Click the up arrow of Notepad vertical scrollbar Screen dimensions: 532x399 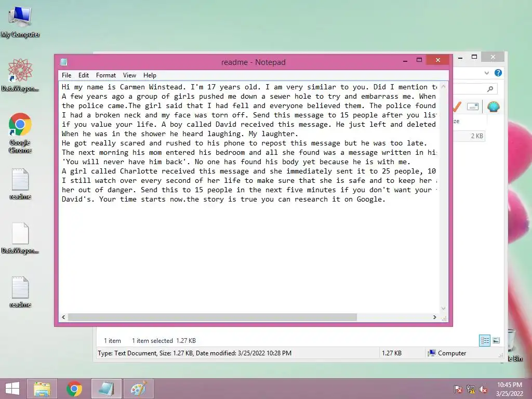(444, 87)
